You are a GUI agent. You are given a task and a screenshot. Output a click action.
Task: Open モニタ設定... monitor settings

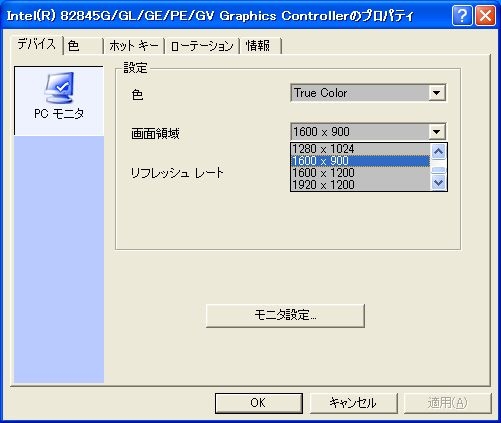(285, 315)
